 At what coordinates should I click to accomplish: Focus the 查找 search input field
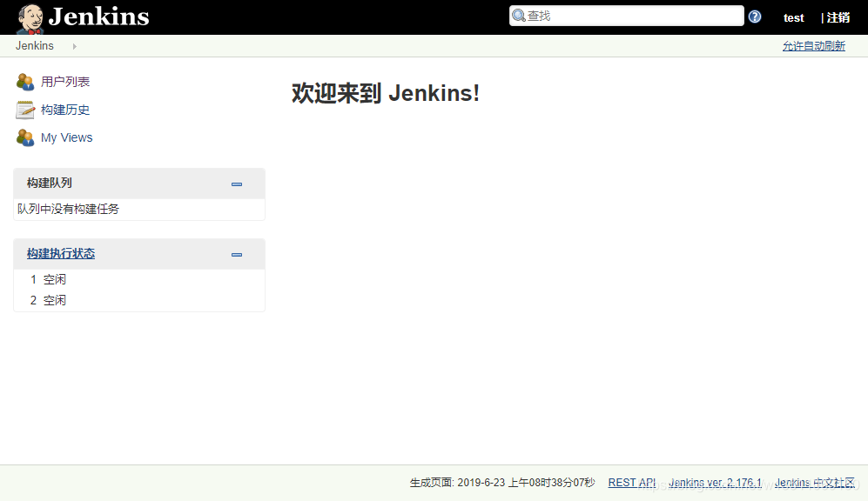click(x=626, y=16)
